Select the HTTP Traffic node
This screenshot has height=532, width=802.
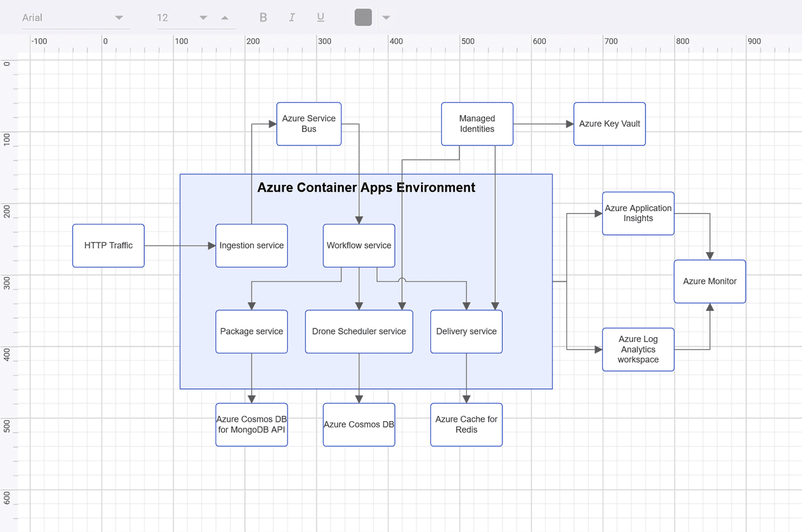[x=108, y=246]
